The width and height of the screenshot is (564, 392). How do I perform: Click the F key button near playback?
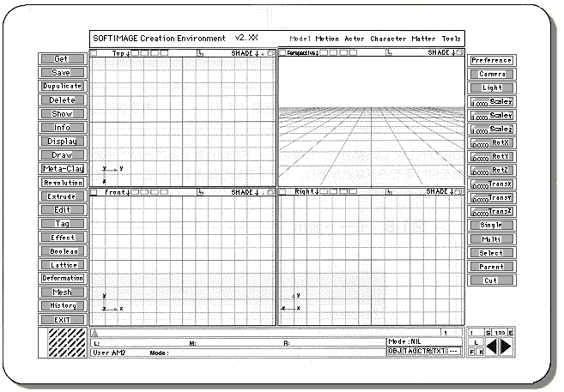point(471,352)
